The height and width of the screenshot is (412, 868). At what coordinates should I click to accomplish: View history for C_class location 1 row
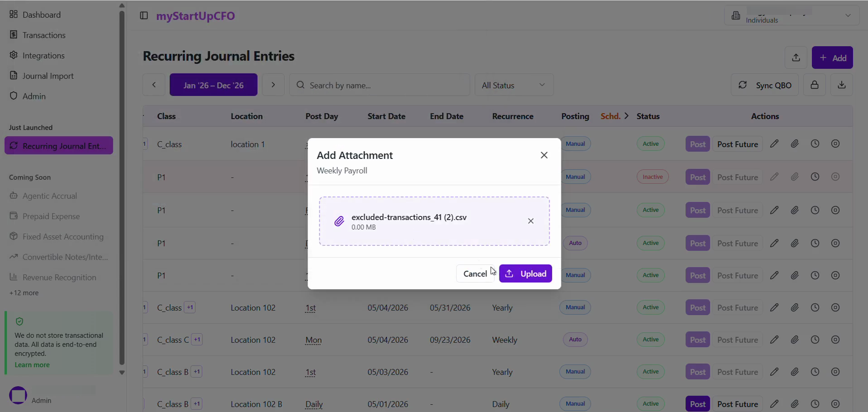point(815,144)
